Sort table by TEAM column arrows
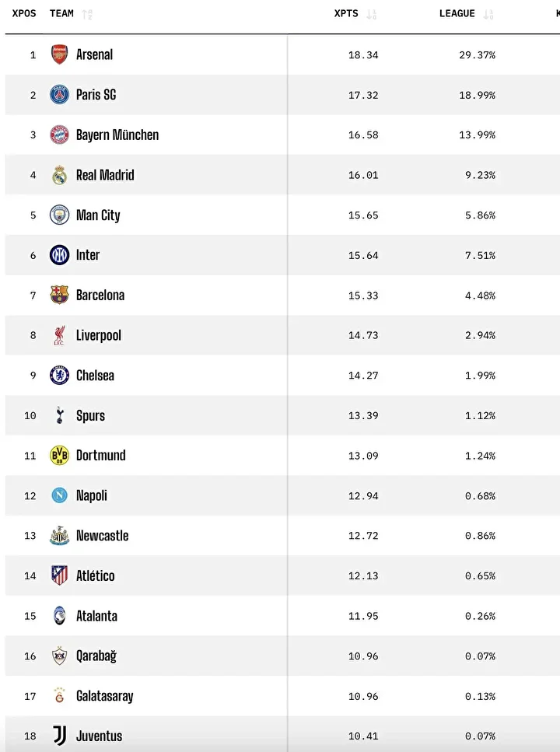The width and height of the screenshot is (560, 752). pos(87,14)
